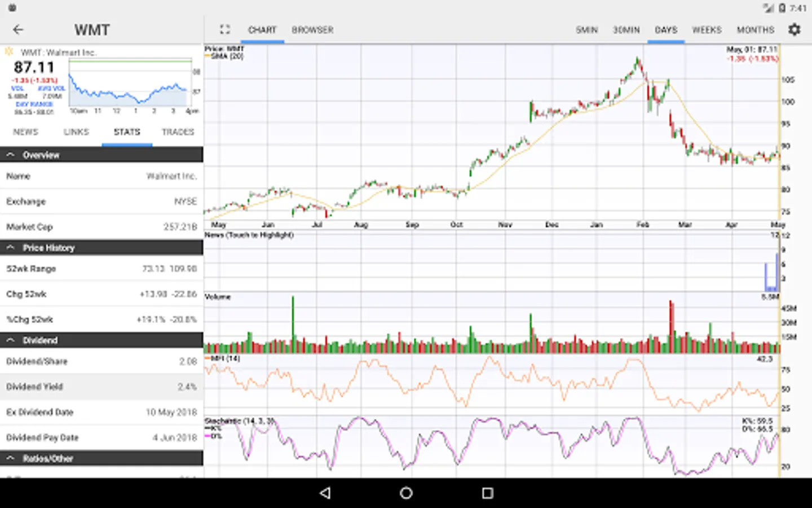Image resolution: width=812 pixels, height=508 pixels.
Task: Click the tallest green volume bar in June
Action: (293, 325)
